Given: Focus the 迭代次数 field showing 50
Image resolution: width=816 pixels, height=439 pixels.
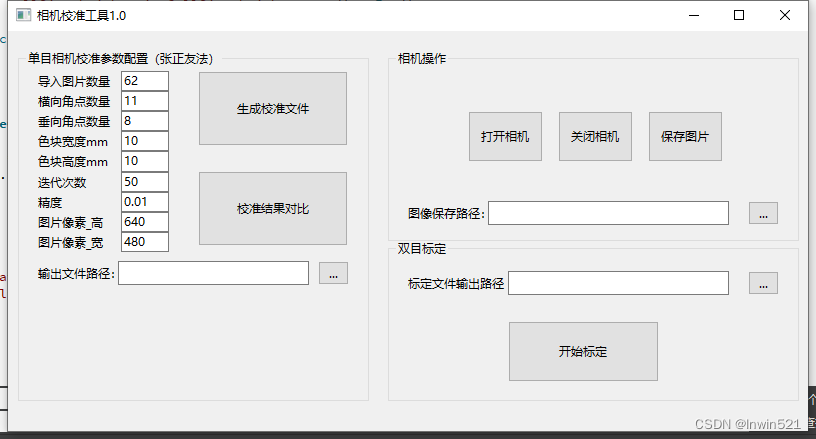Looking at the screenshot, I should pos(145,182).
